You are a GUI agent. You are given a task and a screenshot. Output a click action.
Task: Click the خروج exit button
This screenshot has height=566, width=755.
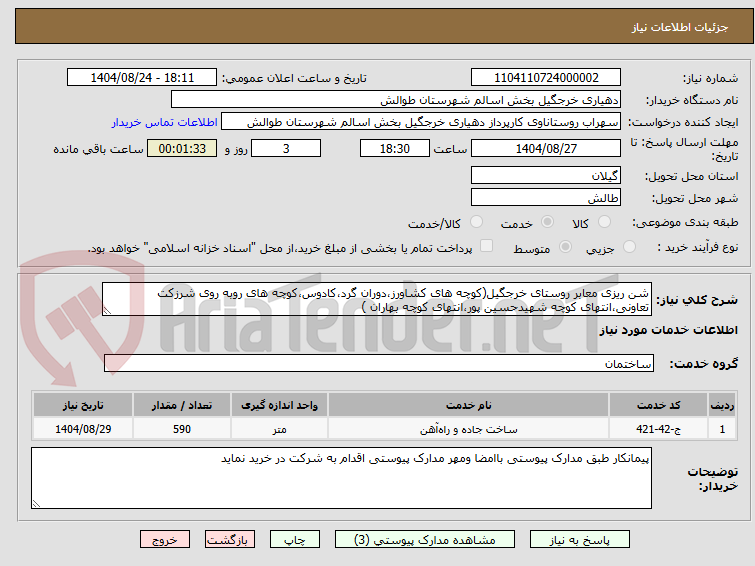[x=165, y=540]
